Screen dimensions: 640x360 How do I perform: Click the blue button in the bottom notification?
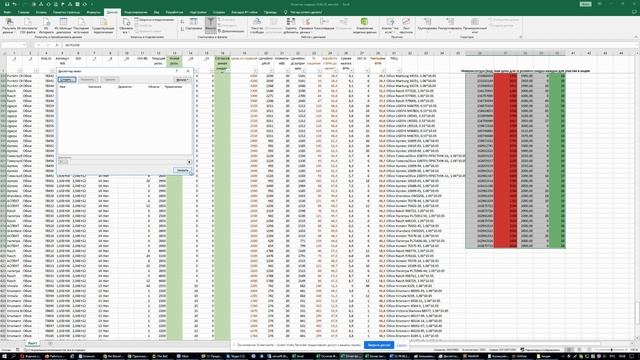[x=379, y=345]
